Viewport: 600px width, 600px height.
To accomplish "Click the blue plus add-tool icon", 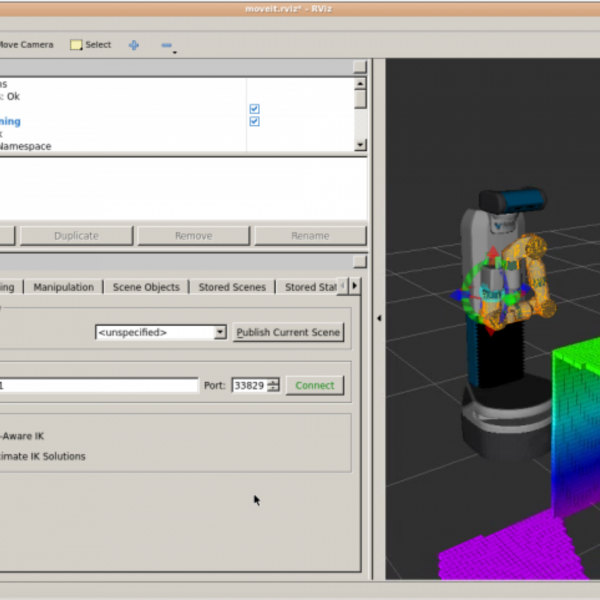I will [134, 45].
